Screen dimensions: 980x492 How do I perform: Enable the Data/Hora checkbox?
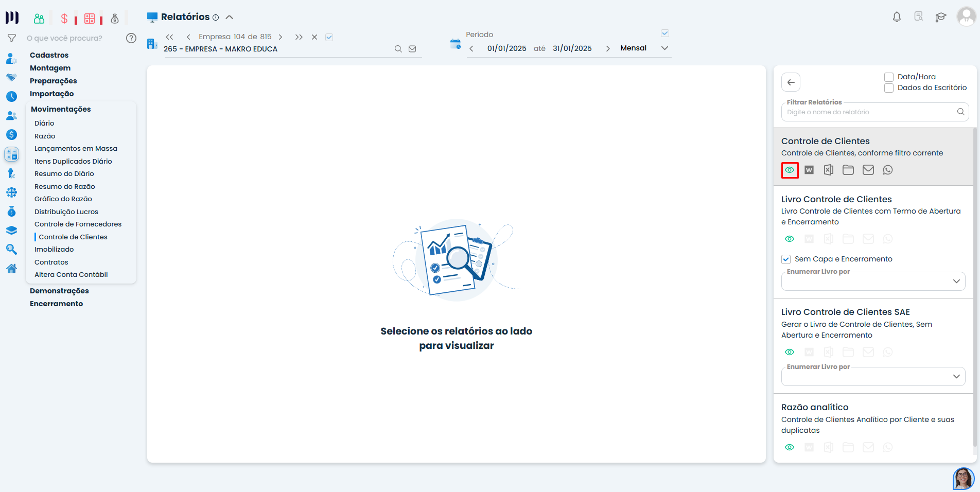click(889, 77)
